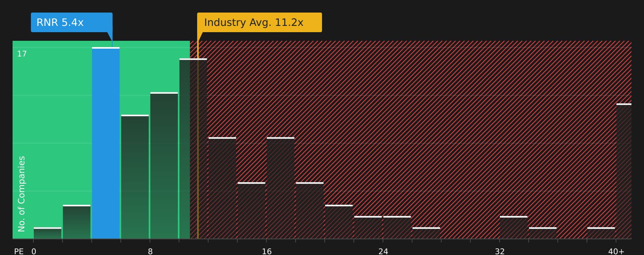Screen dimensions: 644x255
Task: Click the '17' y-axis value
Action: [22, 54]
